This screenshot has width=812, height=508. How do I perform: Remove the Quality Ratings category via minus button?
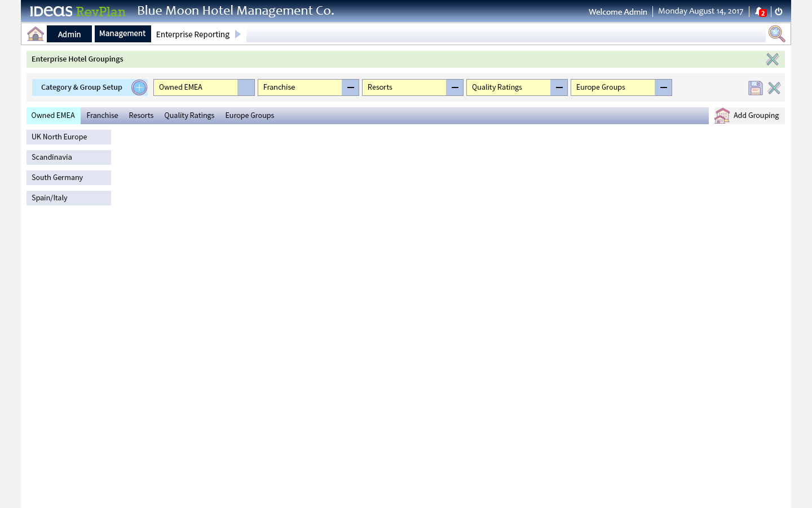559,87
